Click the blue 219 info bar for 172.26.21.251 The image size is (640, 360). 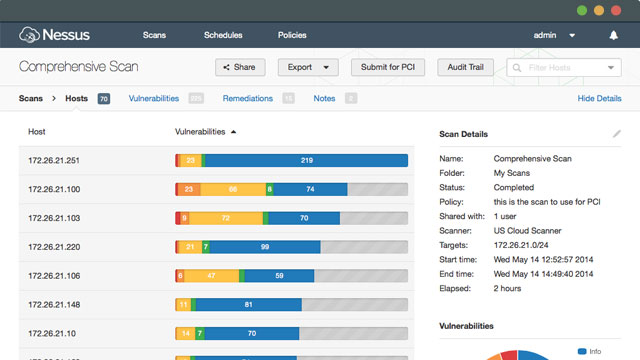tap(307, 160)
